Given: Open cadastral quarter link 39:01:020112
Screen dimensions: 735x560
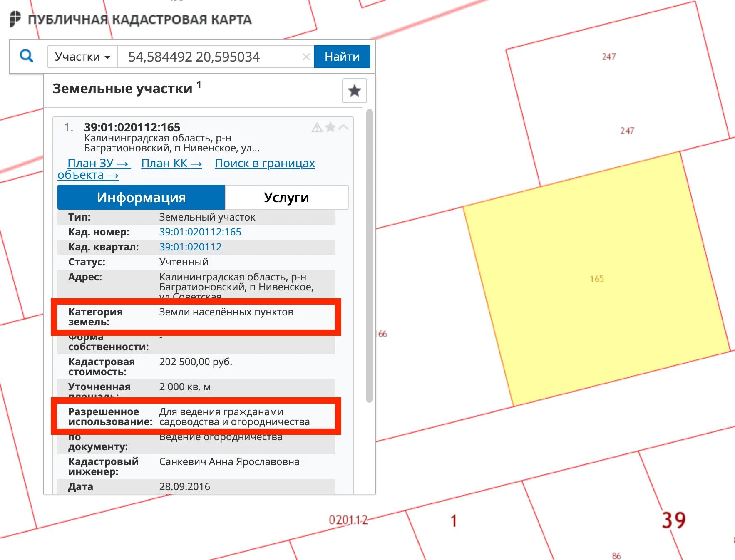Looking at the screenshot, I should point(190,247).
